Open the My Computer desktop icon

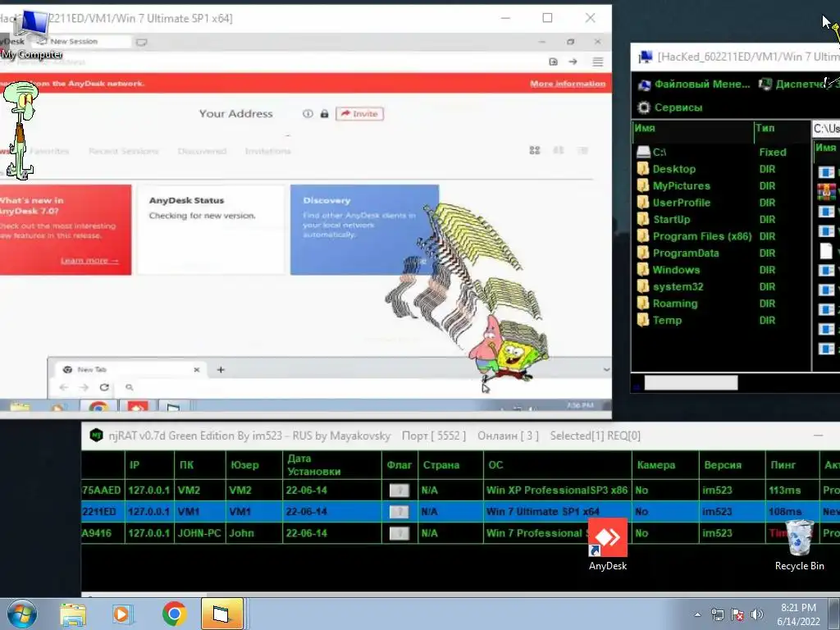(32, 35)
